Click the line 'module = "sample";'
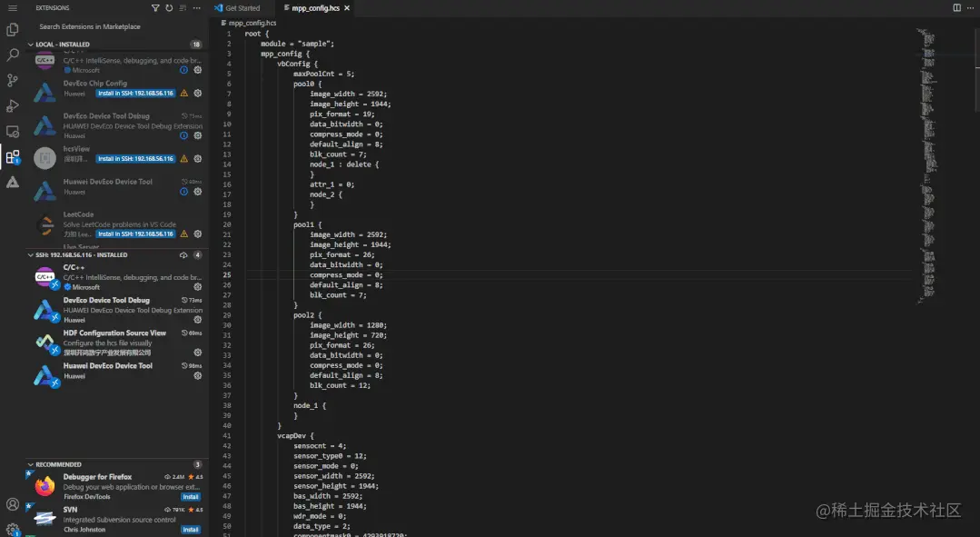The width and height of the screenshot is (980, 537). coord(298,44)
